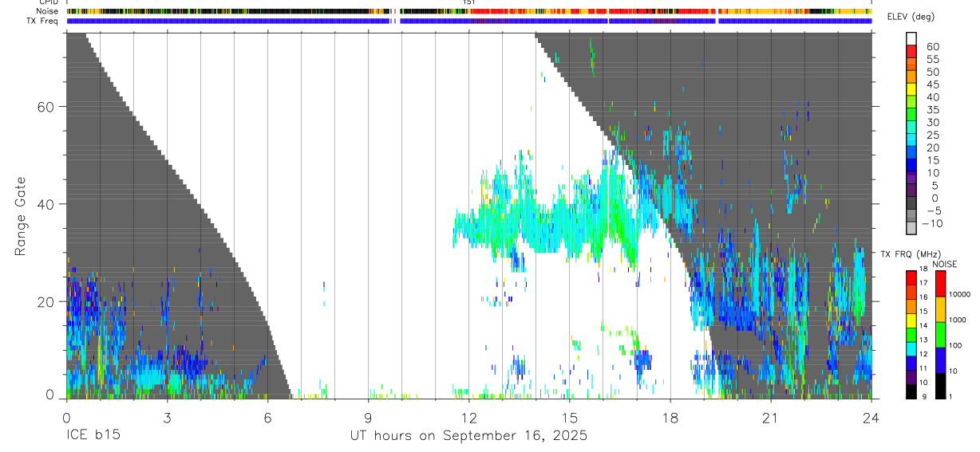Click the blue TX Freq strip above the plot
This screenshot has width=980, height=452.
(468, 21)
